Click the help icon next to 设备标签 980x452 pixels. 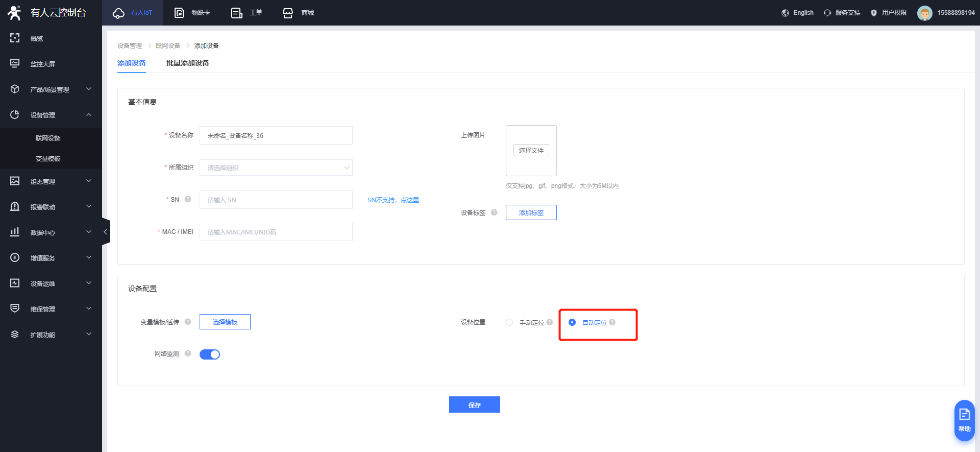pos(494,212)
